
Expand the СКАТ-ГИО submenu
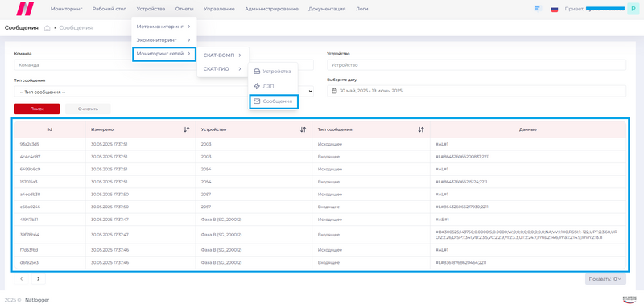point(223,69)
